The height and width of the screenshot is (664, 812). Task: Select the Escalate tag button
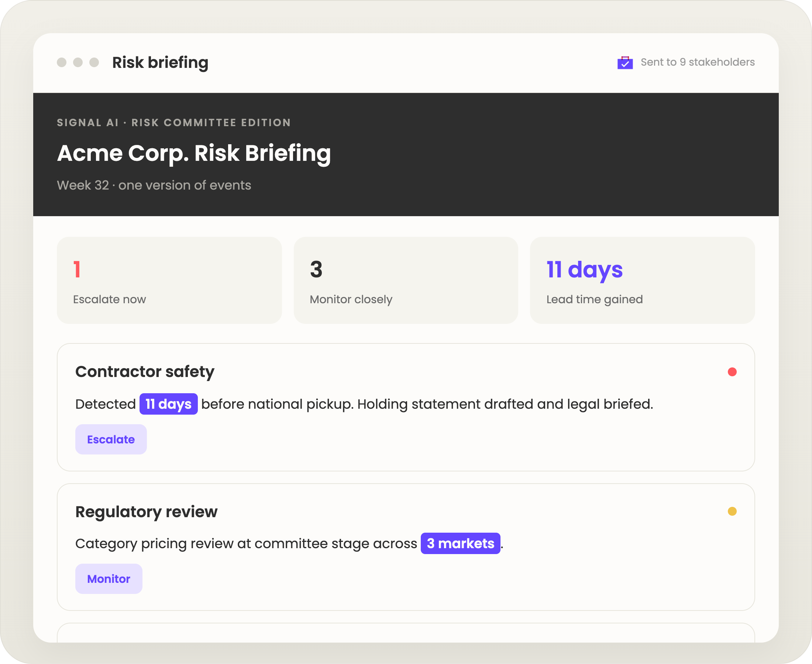111,439
